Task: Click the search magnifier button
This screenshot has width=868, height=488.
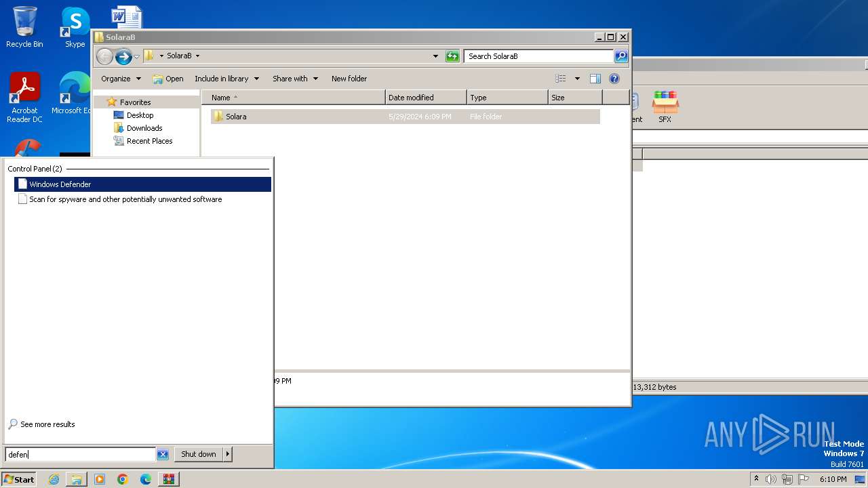Action: [621, 56]
